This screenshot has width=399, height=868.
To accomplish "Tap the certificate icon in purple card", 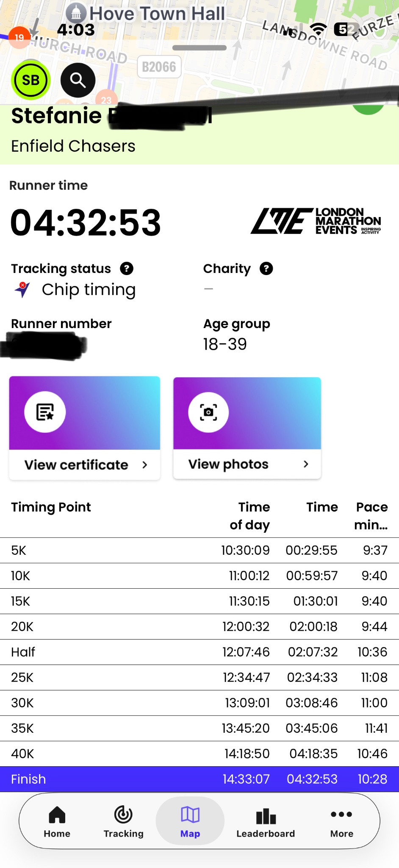I will pos(45,412).
